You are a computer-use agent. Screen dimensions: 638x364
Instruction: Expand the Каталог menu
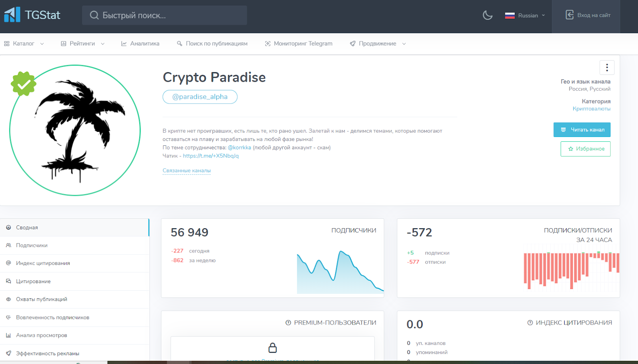[24, 44]
